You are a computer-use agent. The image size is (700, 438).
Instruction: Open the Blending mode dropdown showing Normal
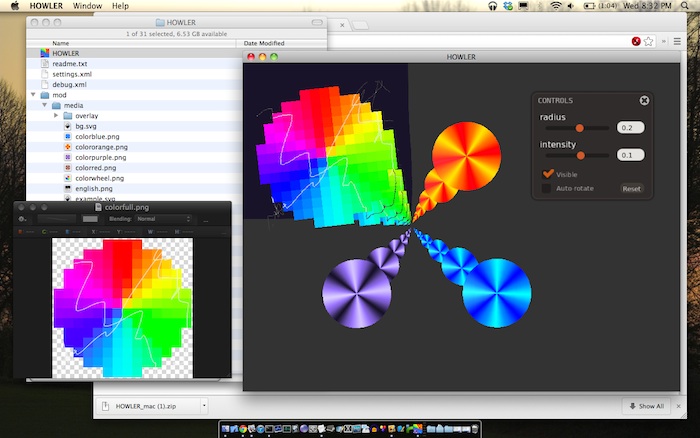(163, 219)
